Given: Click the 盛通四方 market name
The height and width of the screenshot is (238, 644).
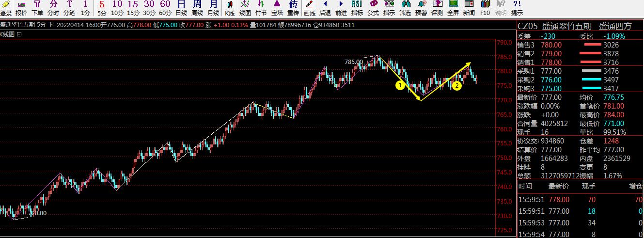Looking at the screenshot, I should (x=615, y=26).
